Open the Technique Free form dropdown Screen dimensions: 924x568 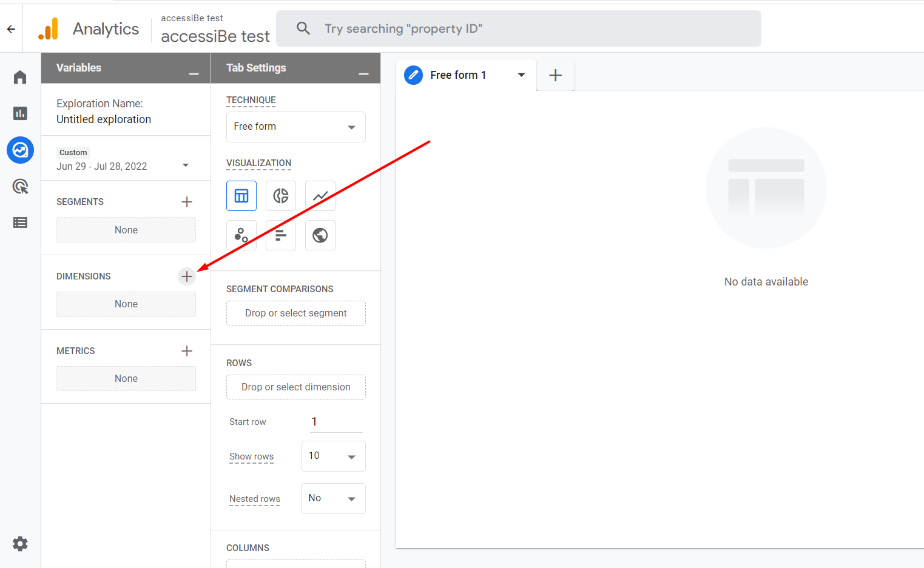295,127
